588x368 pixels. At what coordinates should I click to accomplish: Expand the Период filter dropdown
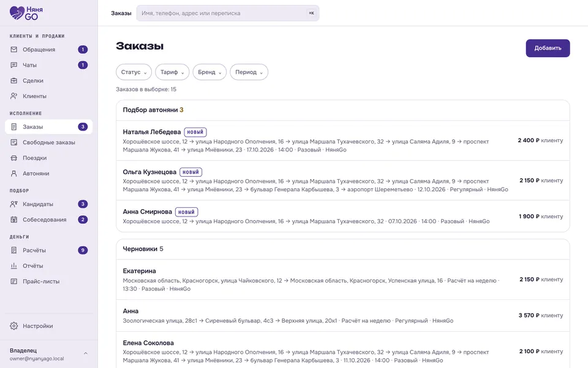[x=249, y=72]
